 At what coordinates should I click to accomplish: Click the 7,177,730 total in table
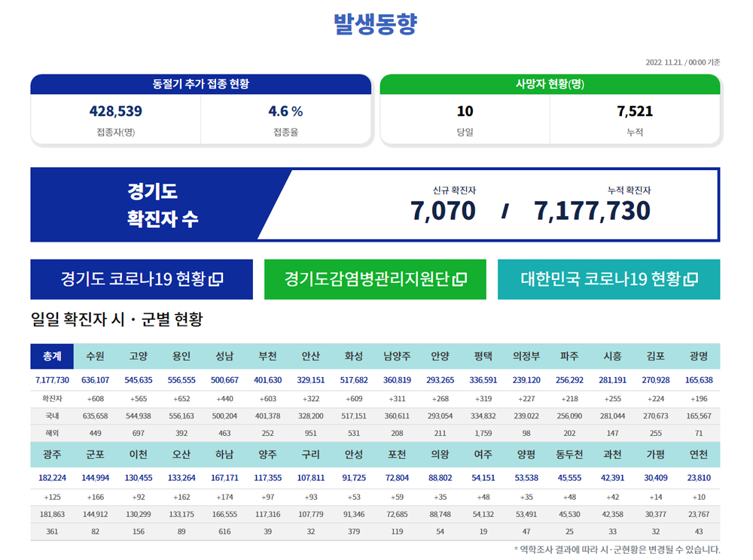(52, 380)
